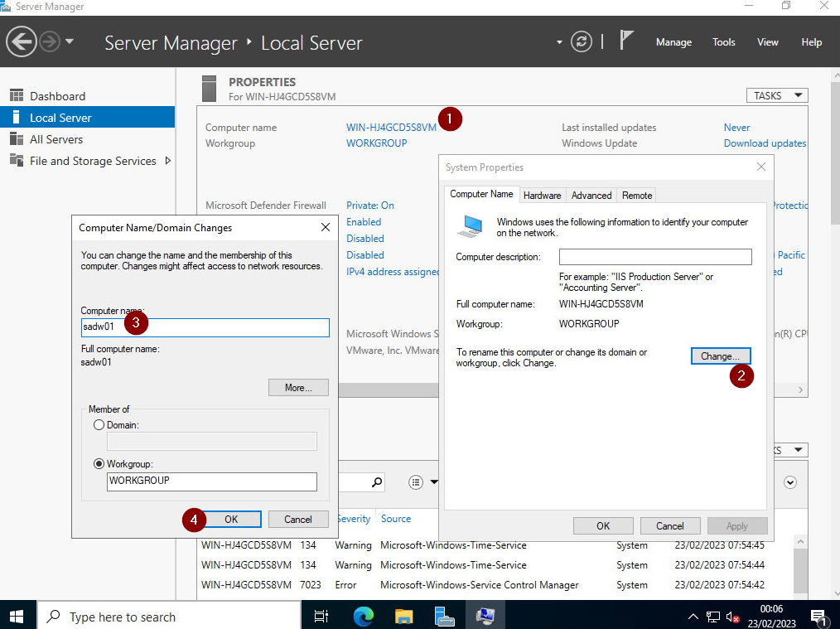Sort events by the Source column
This screenshot has height=629, width=840.
point(396,519)
